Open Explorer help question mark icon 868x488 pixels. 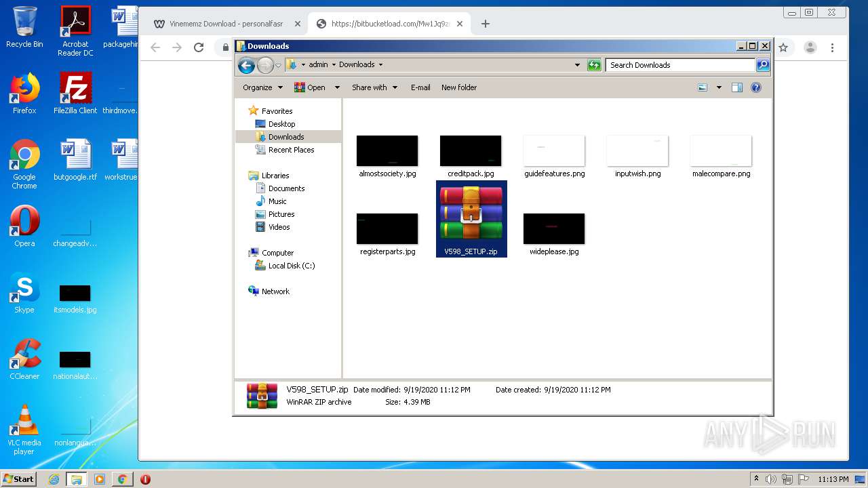756,87
